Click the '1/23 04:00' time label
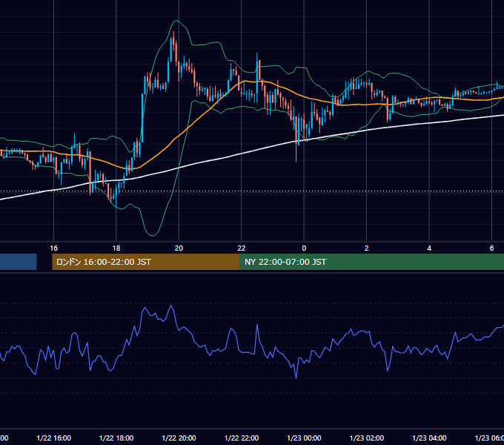This screenshot has width=504, height=445. click(x=429, y=438)
